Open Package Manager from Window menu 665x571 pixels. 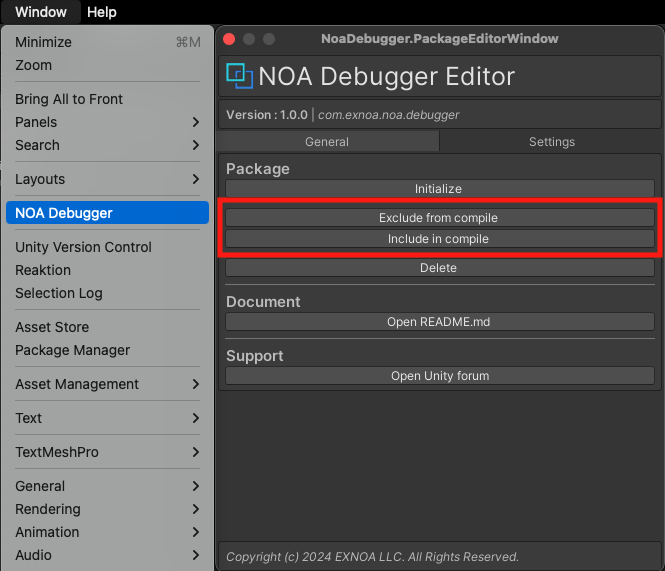click(x=108, y=350)
